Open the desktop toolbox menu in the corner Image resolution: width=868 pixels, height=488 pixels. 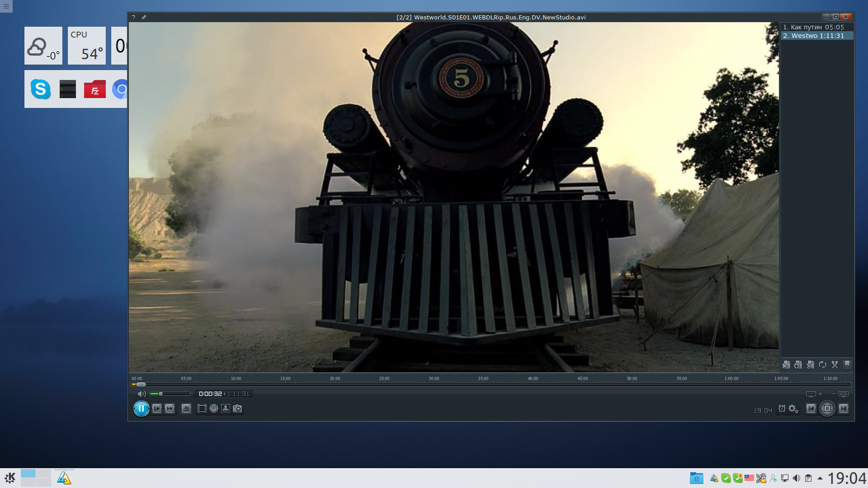(x=6, y=6)
